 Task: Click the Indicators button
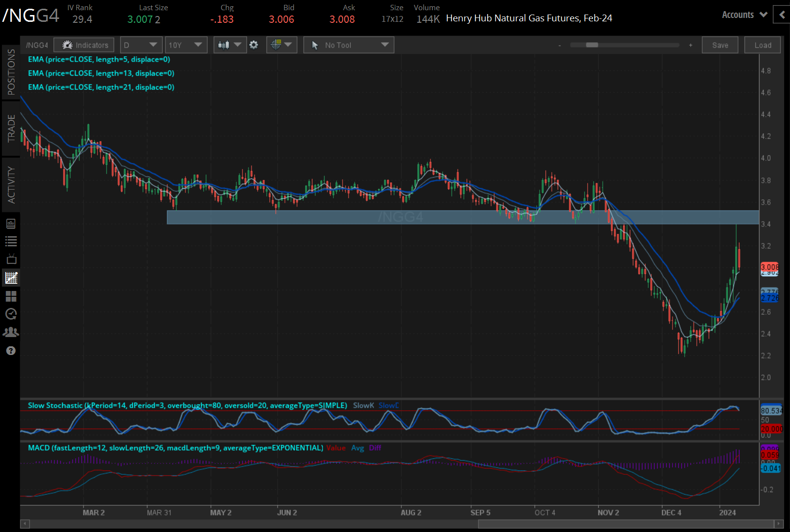tap(84, 45)
